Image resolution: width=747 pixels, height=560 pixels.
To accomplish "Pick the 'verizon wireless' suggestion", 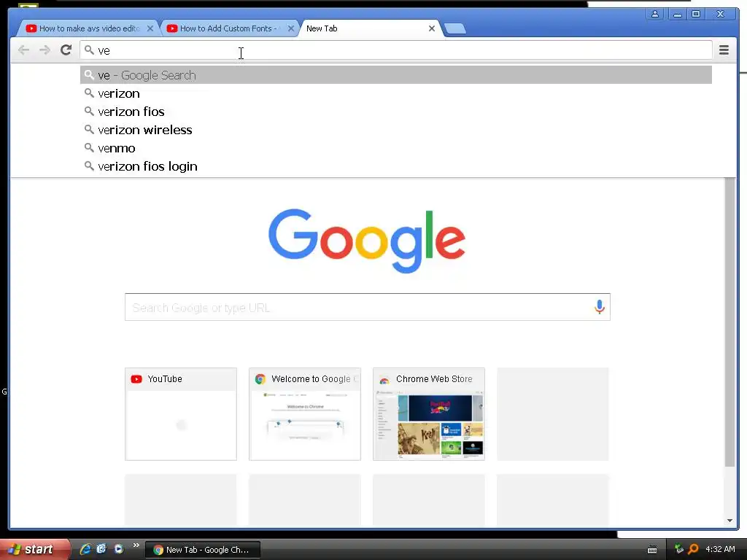I will pyautogui.click(x=396, y=130).
